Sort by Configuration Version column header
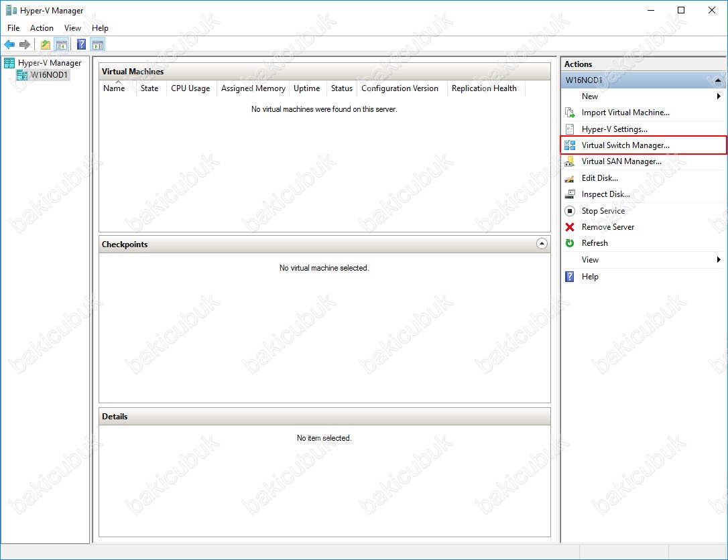This screenshot has width=728, height=560. pyautogui.click(x=402, y=88)
